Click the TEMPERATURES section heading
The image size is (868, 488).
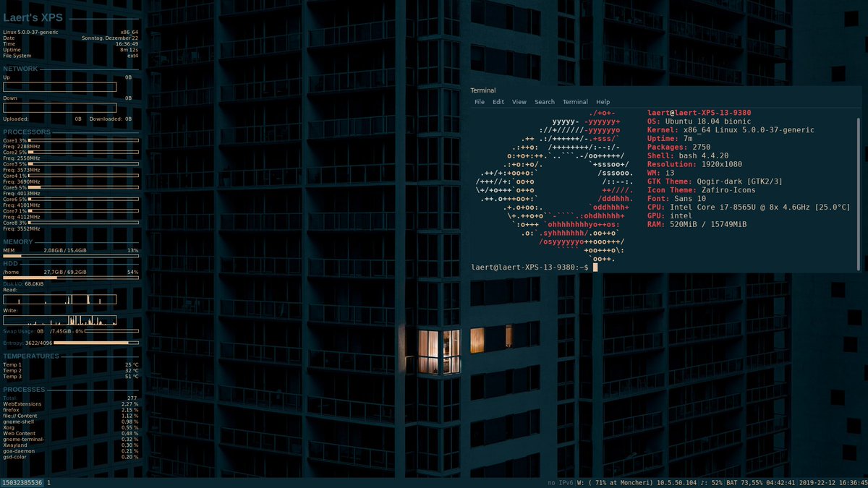31,356
